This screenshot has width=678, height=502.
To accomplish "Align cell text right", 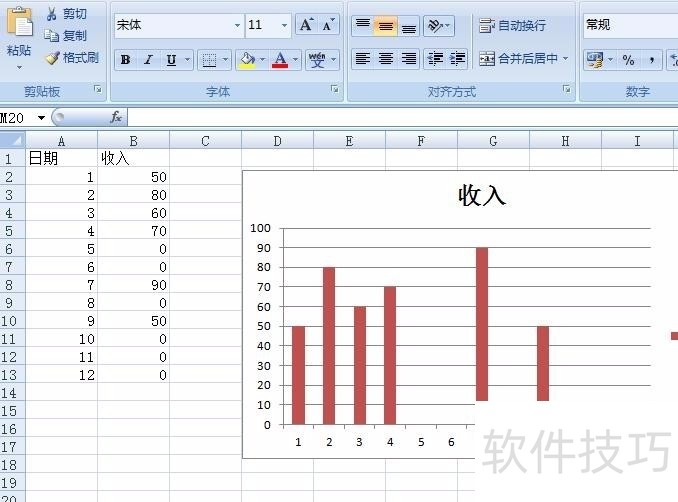I will (x=408, y=58).
